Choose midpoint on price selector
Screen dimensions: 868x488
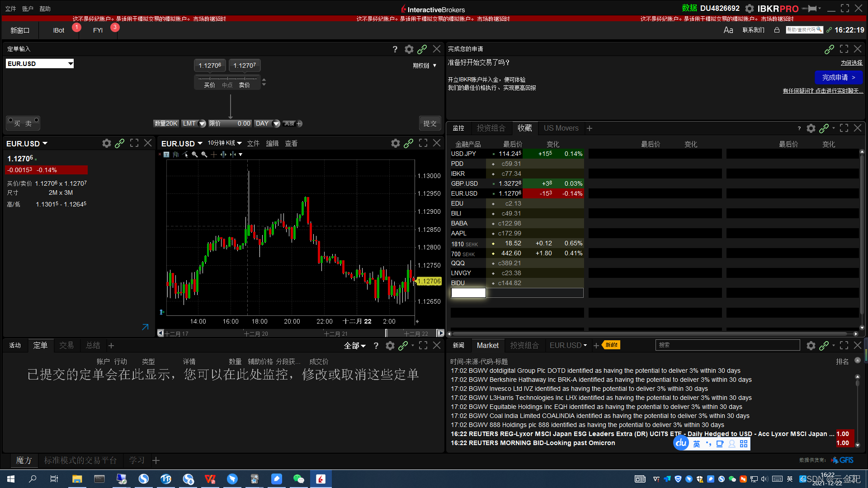[227, 85]
